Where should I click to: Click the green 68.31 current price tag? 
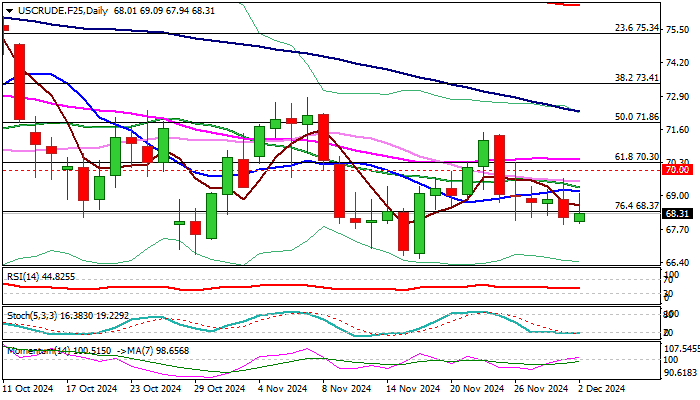(676, 213)
